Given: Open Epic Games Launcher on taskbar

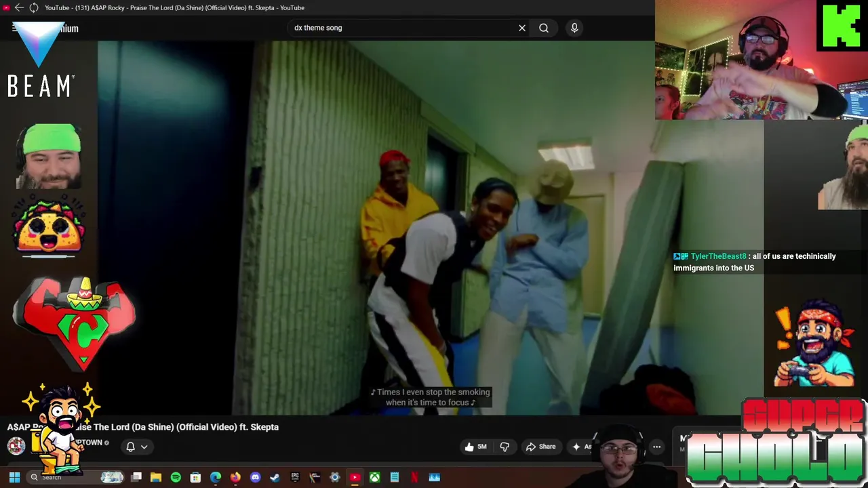Looking at the screenshot, I should click(x=295, y=477).
